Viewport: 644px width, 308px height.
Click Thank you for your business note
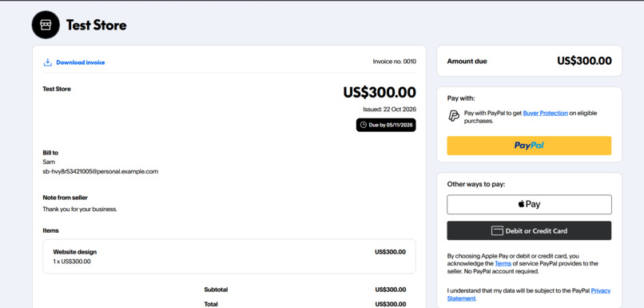80,210
